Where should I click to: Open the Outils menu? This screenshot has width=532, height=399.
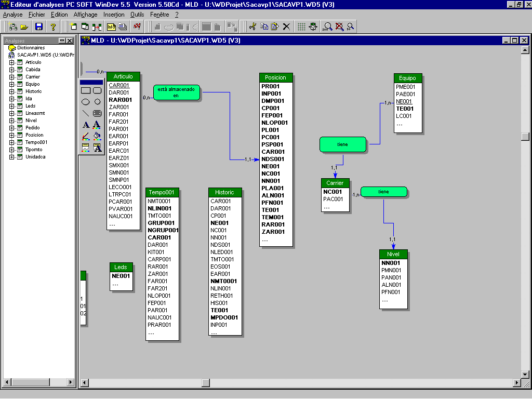pyautogui.click(x=137, y=15)
